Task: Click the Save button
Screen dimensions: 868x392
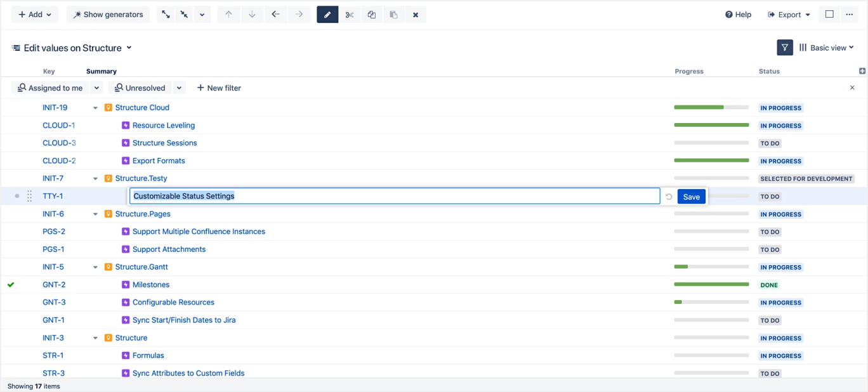Action: point(691,197)
